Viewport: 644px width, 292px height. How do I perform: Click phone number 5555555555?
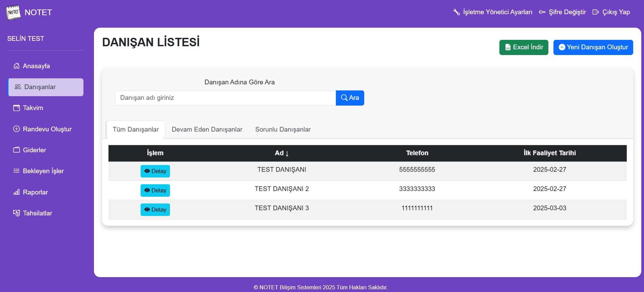pyautogui.click(x=417, y=169)
